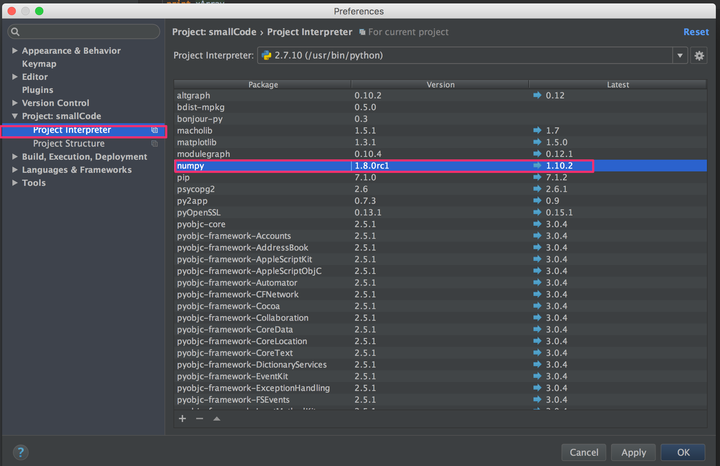720x466 pixels.
Task: Click update arrow icon in pyOpenSSL row
Action: [537, 212]
